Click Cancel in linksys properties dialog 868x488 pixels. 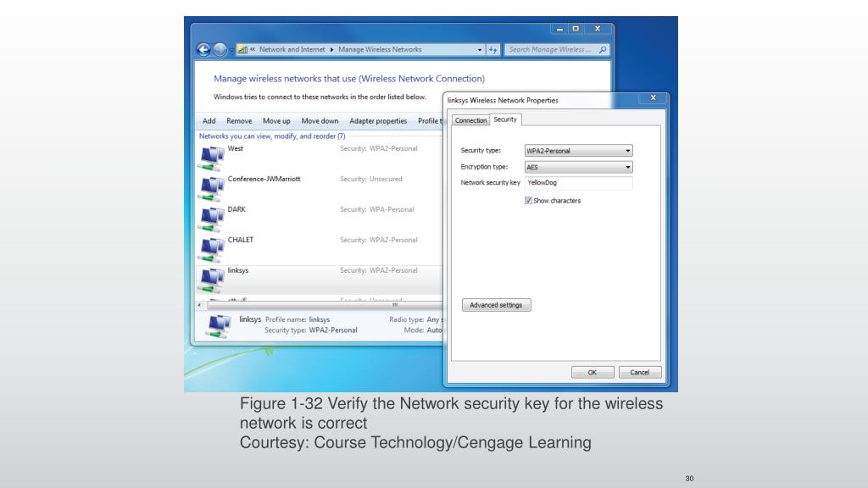tap(639, 373)
